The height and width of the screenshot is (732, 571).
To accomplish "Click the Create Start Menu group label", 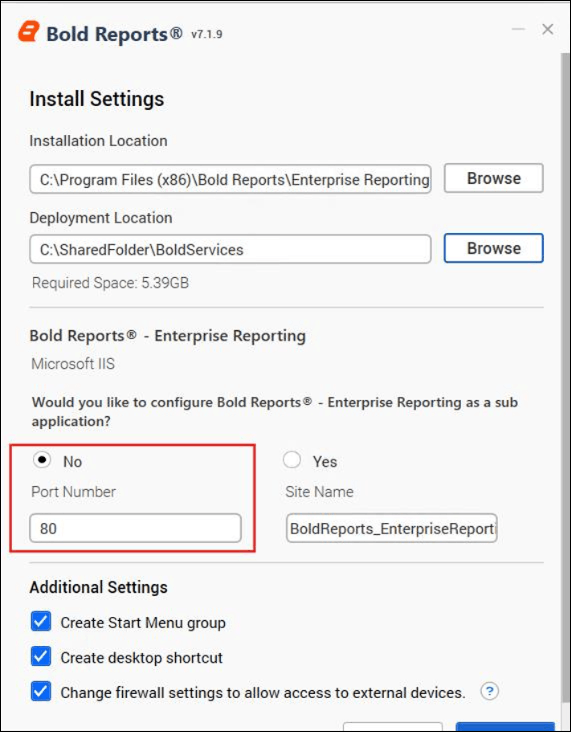I will (x=143, y=623).
